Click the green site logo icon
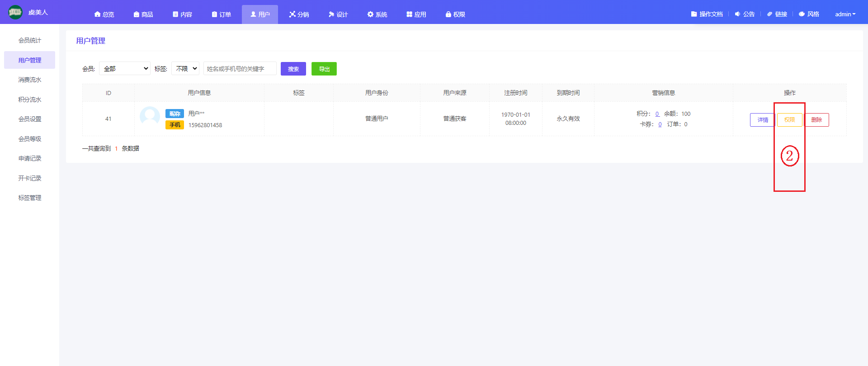The width and height of the screenshot is (868, 366). [15, 12]
